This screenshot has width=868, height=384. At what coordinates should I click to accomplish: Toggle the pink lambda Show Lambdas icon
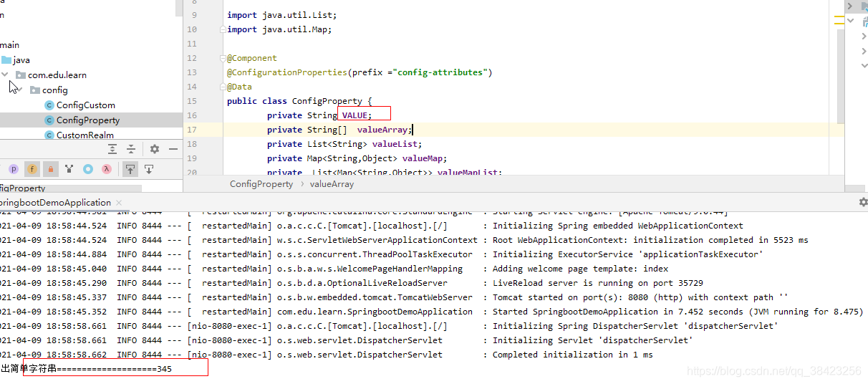106,169
